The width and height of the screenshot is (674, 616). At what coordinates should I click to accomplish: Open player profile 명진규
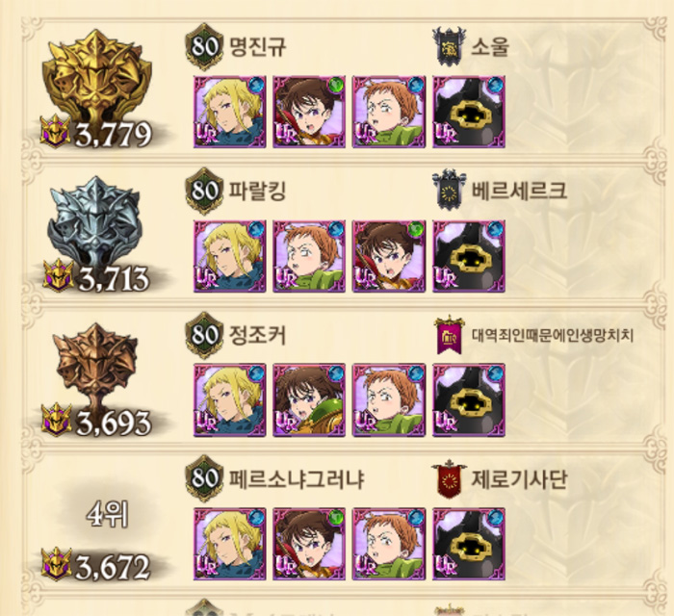tap(257, 46)
